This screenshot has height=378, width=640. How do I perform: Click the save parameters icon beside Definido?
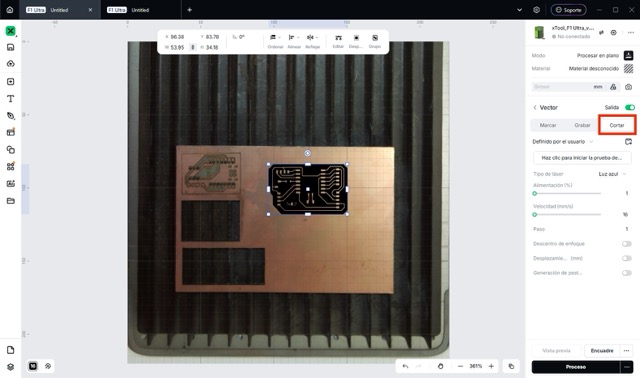tap(628, 142)
